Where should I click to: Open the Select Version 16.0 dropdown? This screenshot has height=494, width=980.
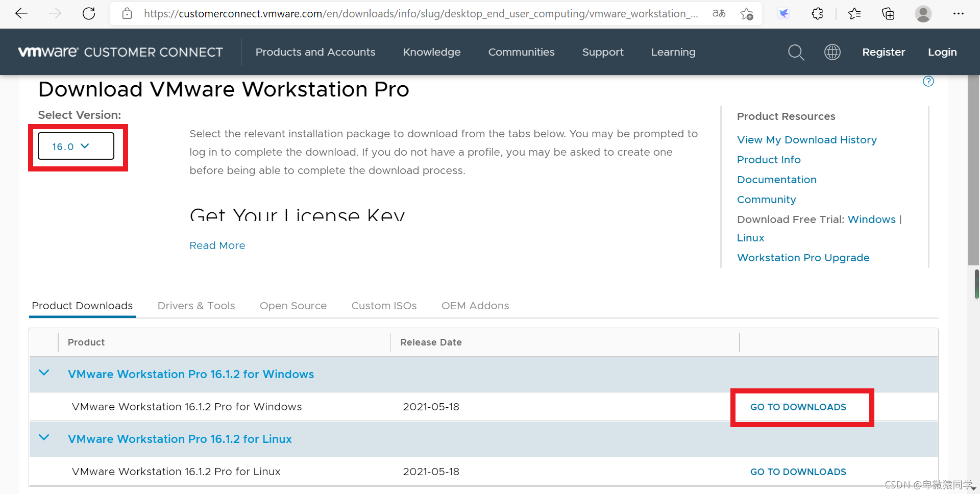(x=76, y=146)
